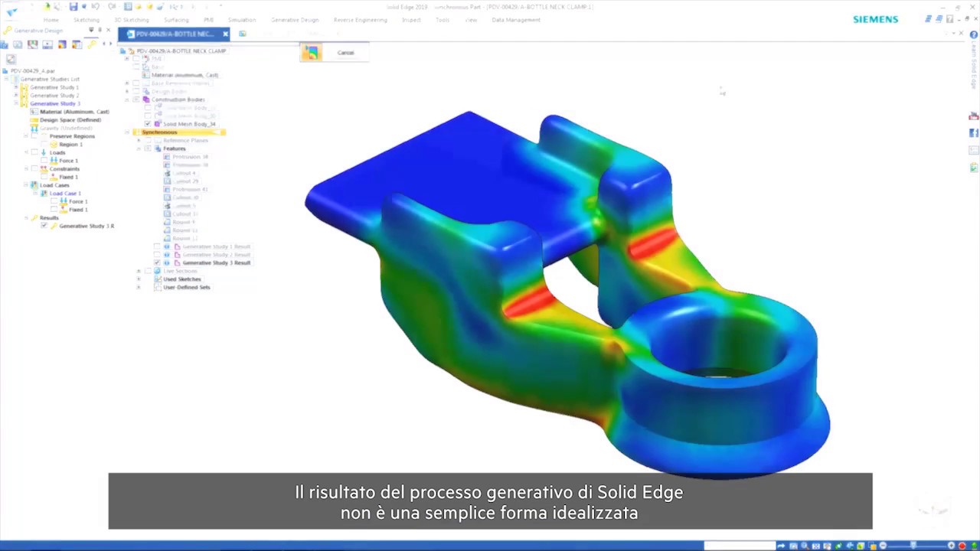
Task: Toggle Generative Study 3 R checkbox under Results
Action: [44, 226]
